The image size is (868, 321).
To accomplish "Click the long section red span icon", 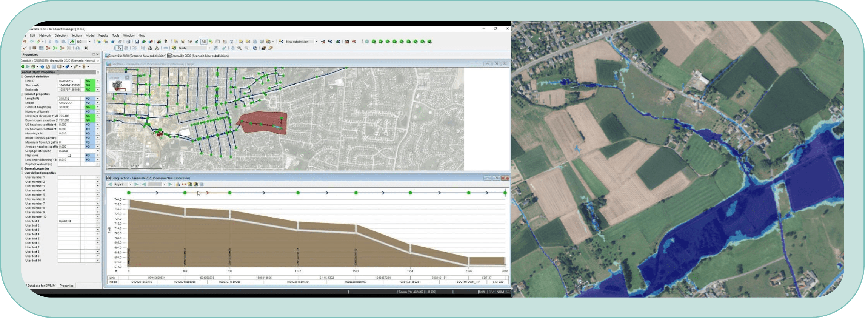I will pyautogui.click(x=184, y=184).
